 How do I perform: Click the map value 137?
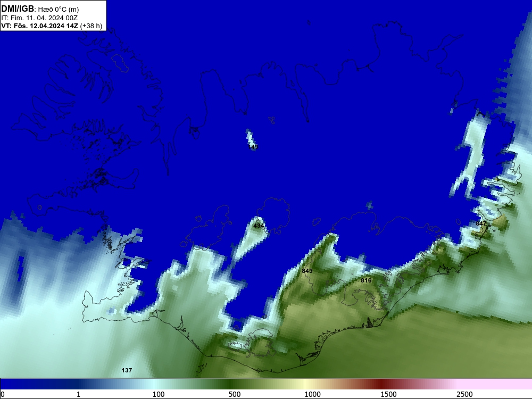[x=127, y=370]
